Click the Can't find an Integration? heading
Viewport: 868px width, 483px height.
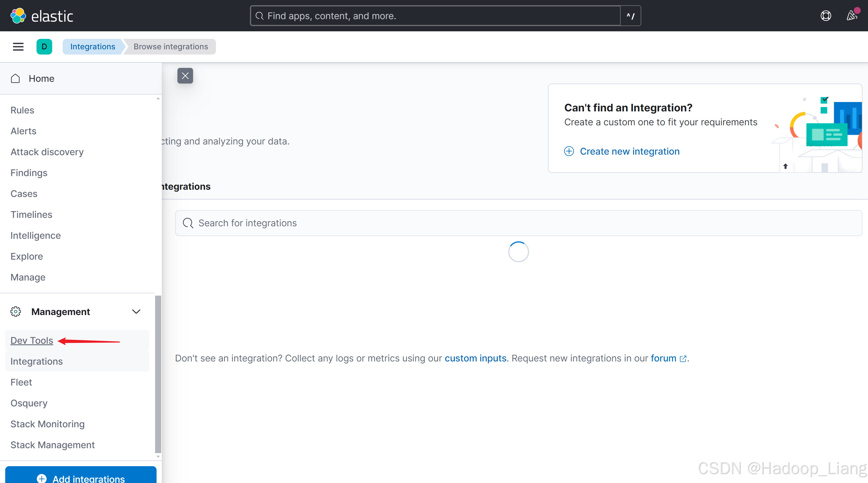[x=628, y=108]
